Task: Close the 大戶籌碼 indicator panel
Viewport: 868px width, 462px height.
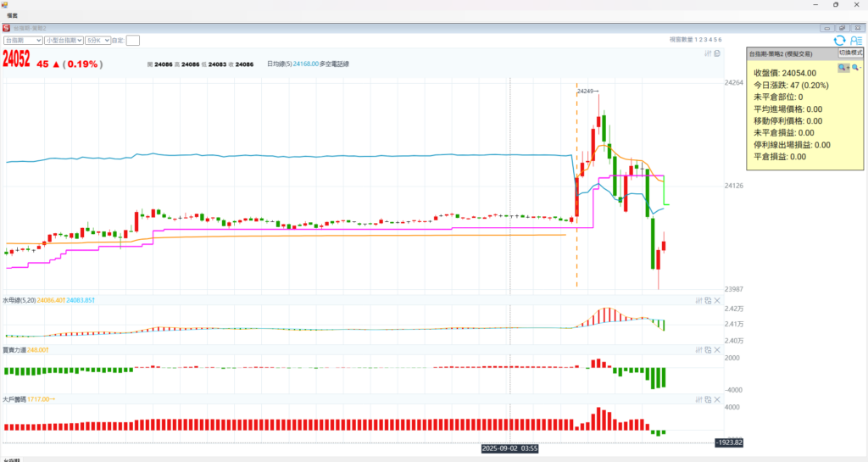Action: click(717, 398)
